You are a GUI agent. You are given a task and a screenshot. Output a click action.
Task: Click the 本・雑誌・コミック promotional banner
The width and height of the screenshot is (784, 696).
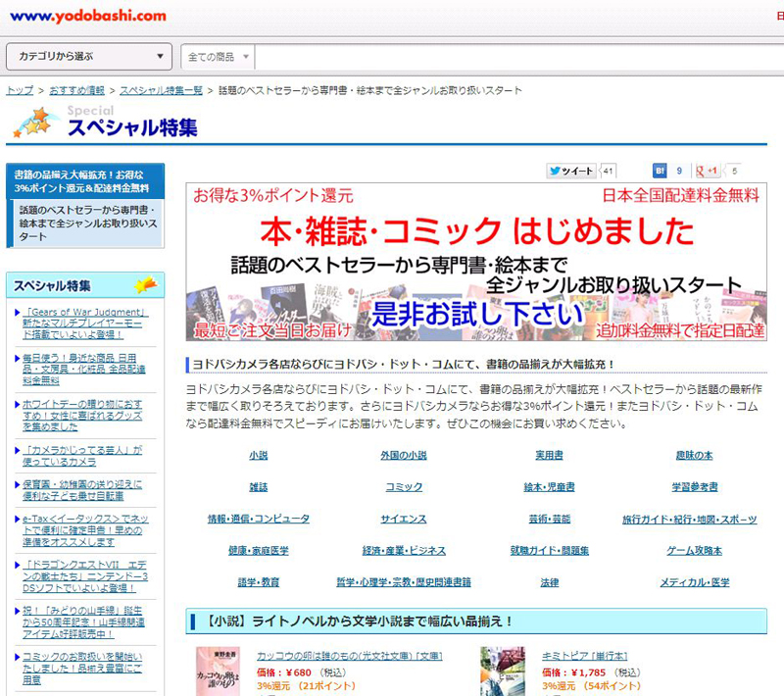476,261
